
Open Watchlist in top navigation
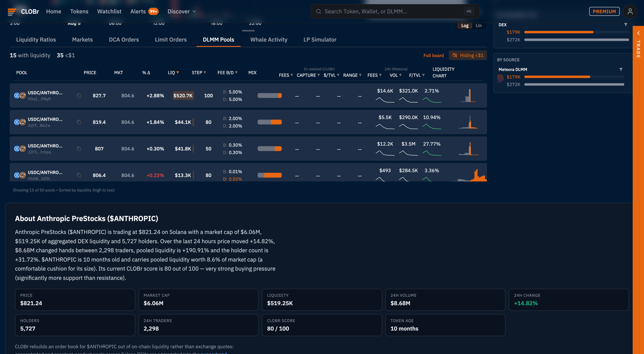click(109, 11)
